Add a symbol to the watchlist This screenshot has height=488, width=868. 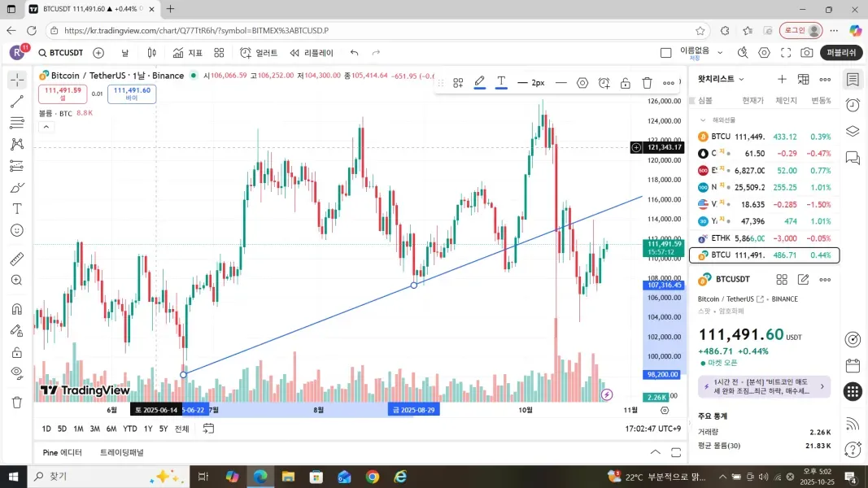[x=782, y=80]
